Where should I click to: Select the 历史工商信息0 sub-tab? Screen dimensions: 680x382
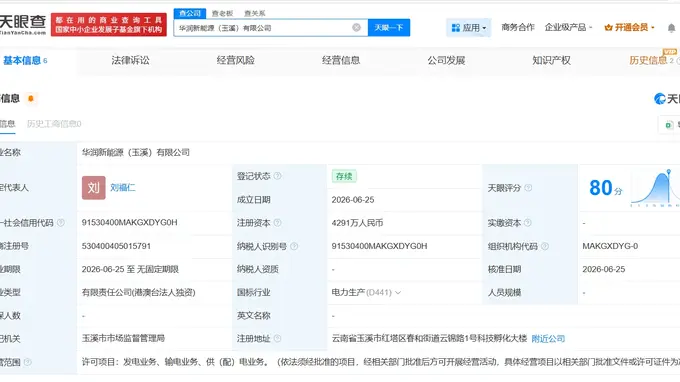tap(54, 124)
